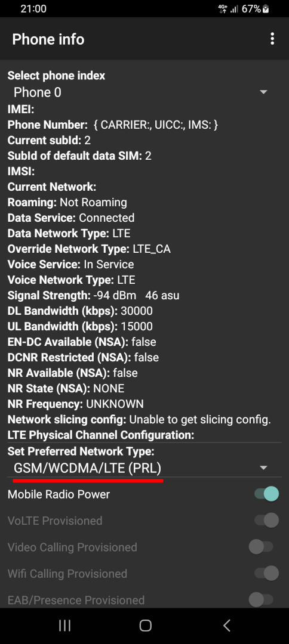Open the three-dot overflow menu
This screenshot has width=289, height=644.
pyautogui.click(x=272, y=39)
